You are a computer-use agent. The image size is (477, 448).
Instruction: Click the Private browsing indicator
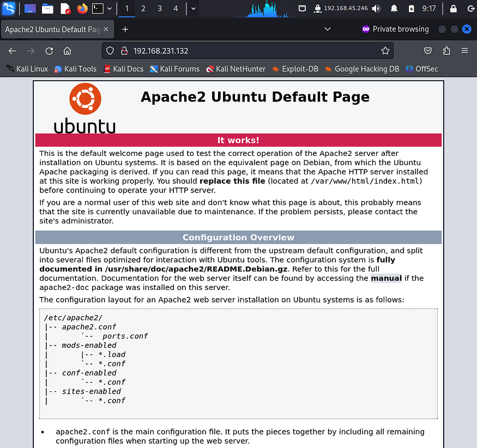(x=395, y=29)
